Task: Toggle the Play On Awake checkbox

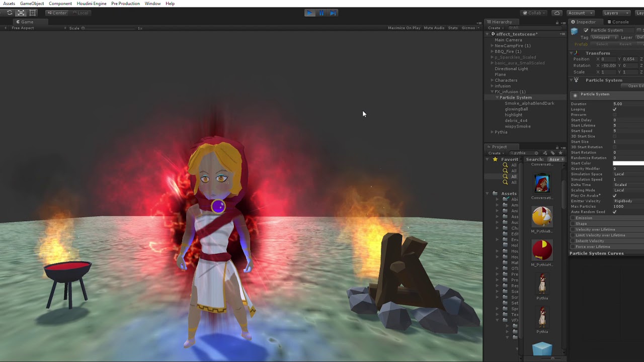Action: [614, 196]
